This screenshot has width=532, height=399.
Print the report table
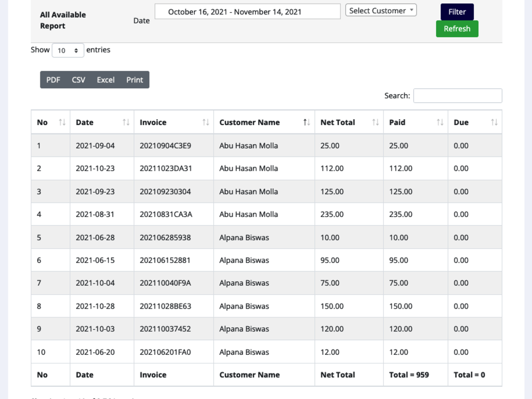point(135,80)
